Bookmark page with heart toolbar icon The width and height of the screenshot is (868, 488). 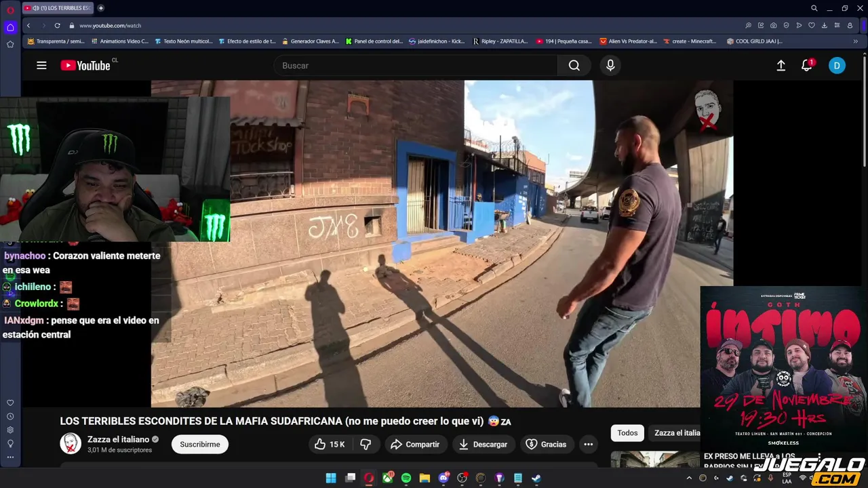(x=812, y=26)
